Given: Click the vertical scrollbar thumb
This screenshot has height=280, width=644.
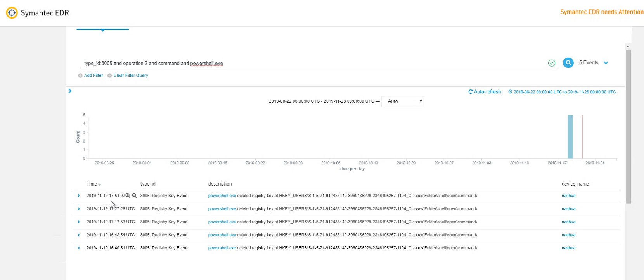Looking at the screenshot, I should 628,126.
